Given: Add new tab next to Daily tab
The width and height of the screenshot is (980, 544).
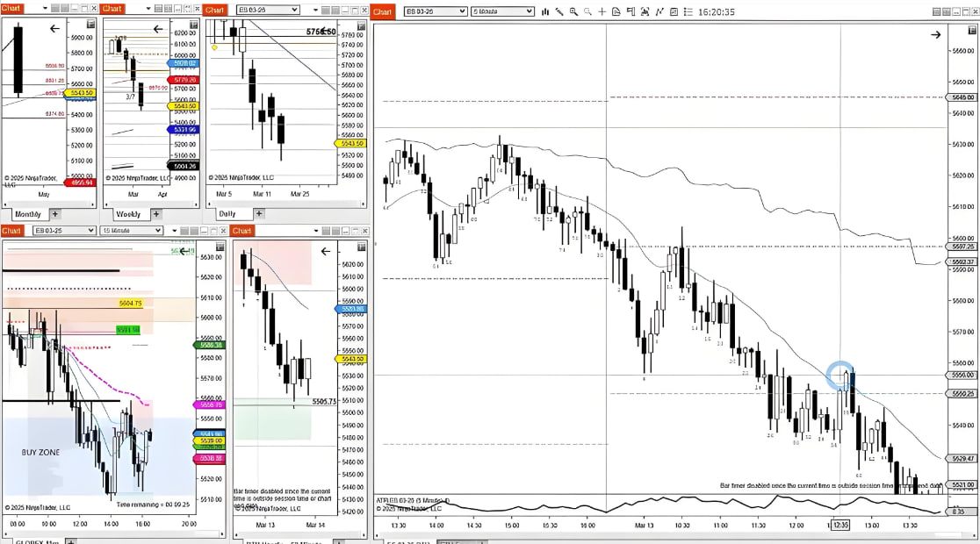Looking at the screenshot, I should (257, 213).
